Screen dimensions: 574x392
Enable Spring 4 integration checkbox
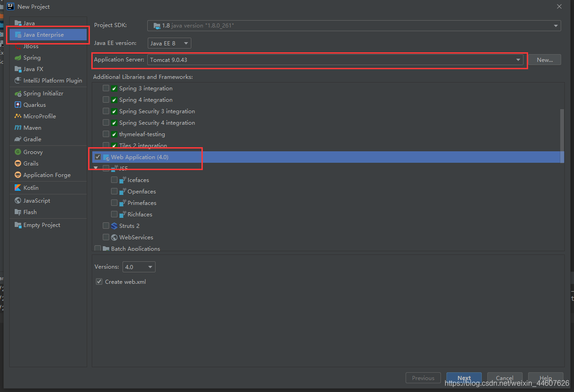coord(106,99)
